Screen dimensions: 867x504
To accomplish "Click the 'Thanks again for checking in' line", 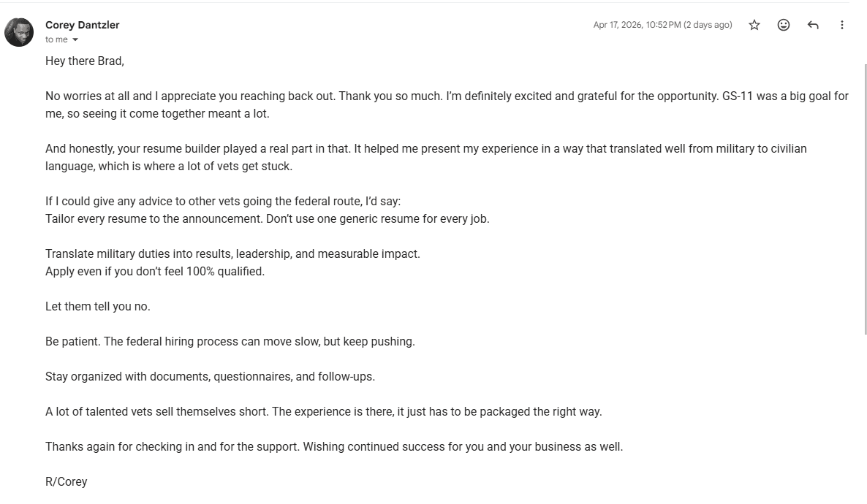I will (x=334, y=446).
